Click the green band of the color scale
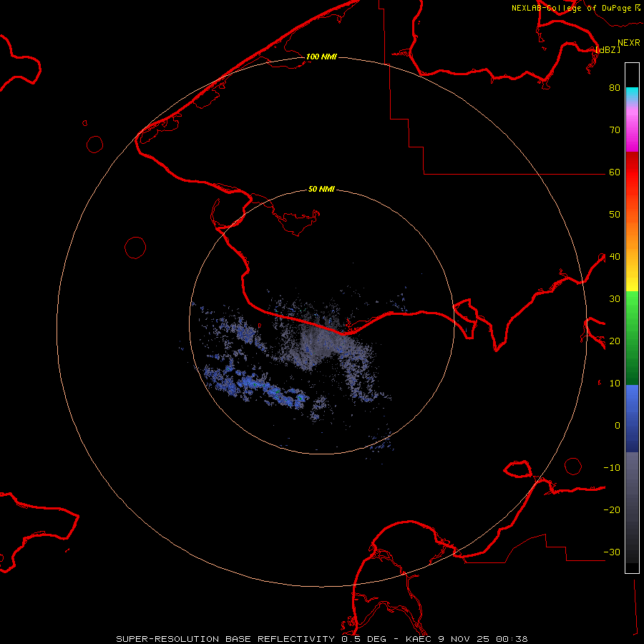 pos(632,338)
